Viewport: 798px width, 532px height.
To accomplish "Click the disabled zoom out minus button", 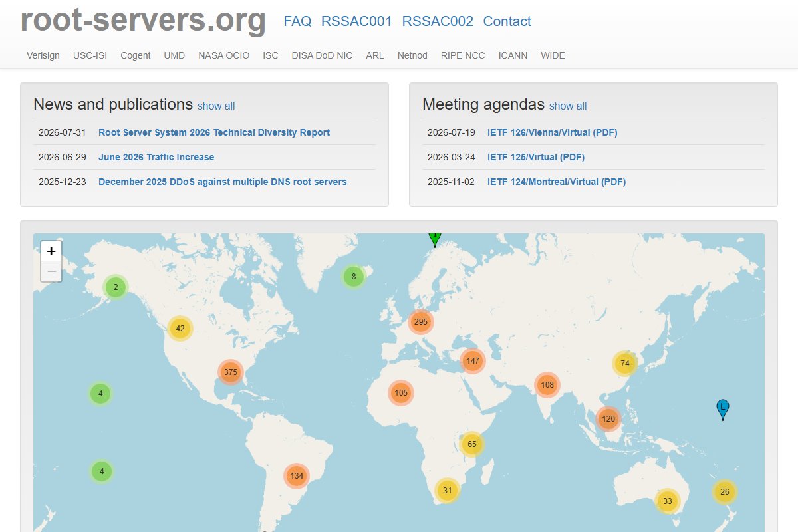I will point(51,271).
